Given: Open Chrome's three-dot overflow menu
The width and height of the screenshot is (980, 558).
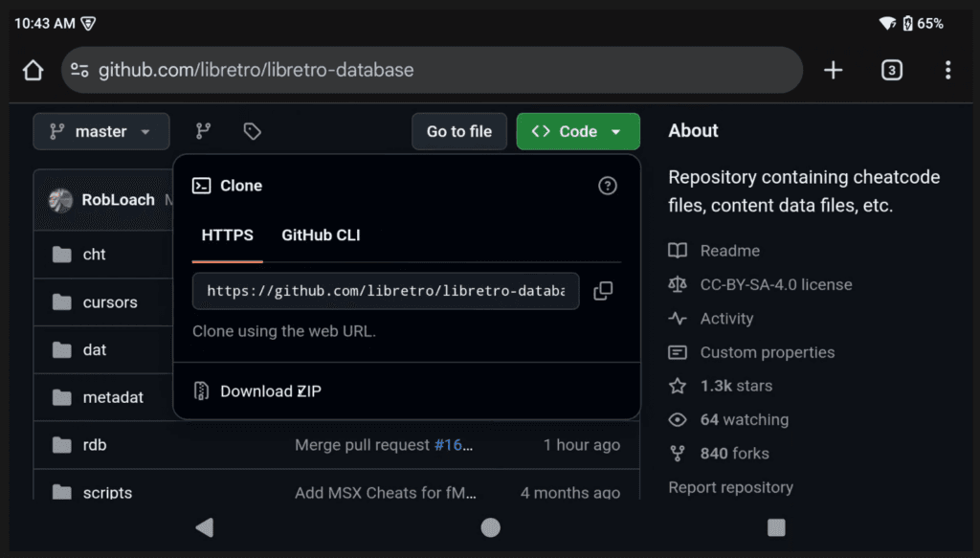Looking at the screenshot, I should point(947,70).
